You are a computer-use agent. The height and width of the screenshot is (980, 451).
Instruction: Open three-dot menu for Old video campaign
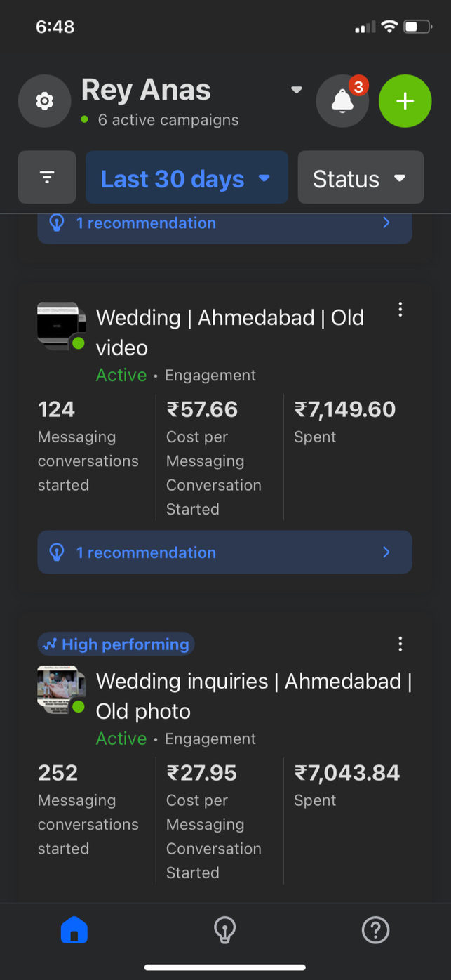point(400,310)
